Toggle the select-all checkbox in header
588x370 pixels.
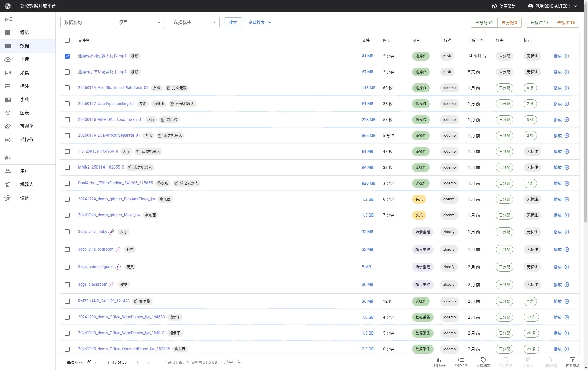coord(67,40)
